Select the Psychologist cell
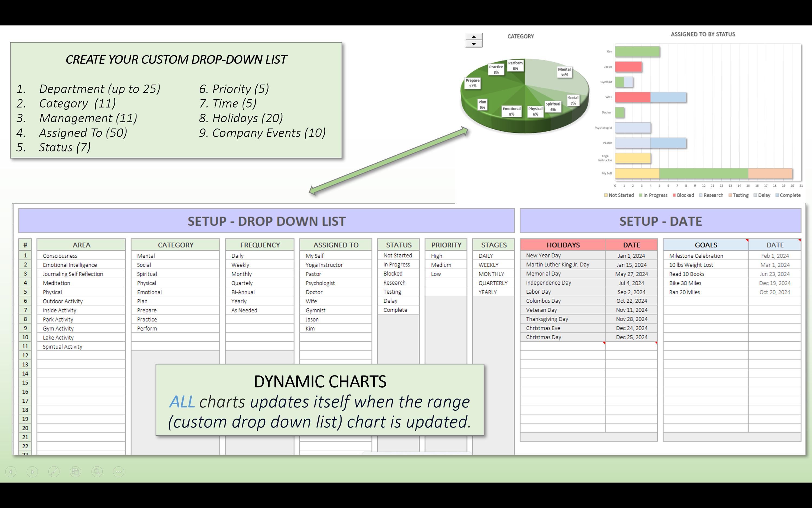This screenshot has height=508, width=812. point(336,283)
